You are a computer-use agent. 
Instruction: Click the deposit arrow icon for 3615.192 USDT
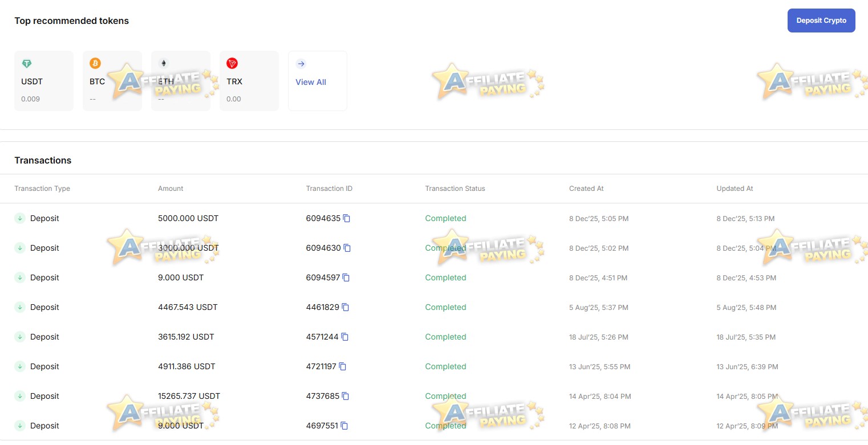tap(20, 337)
